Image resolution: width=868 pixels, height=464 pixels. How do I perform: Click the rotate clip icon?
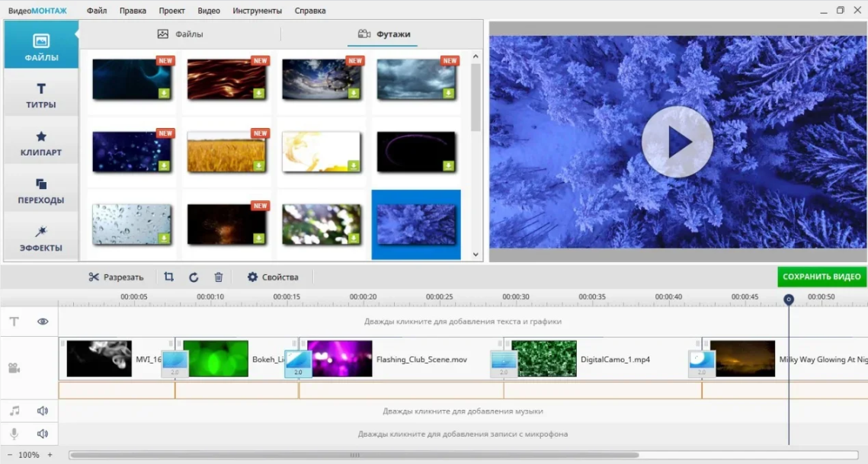pos(194,277)
